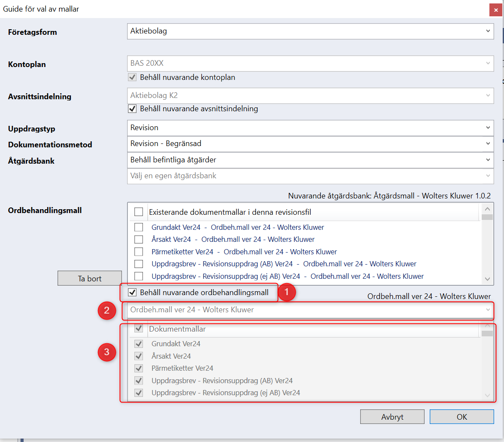Toggle lower Uppdragsbrev Revisionsuppdrag (ej AB) Ver24 checkbox
The image size is (504, 442).
139,393
